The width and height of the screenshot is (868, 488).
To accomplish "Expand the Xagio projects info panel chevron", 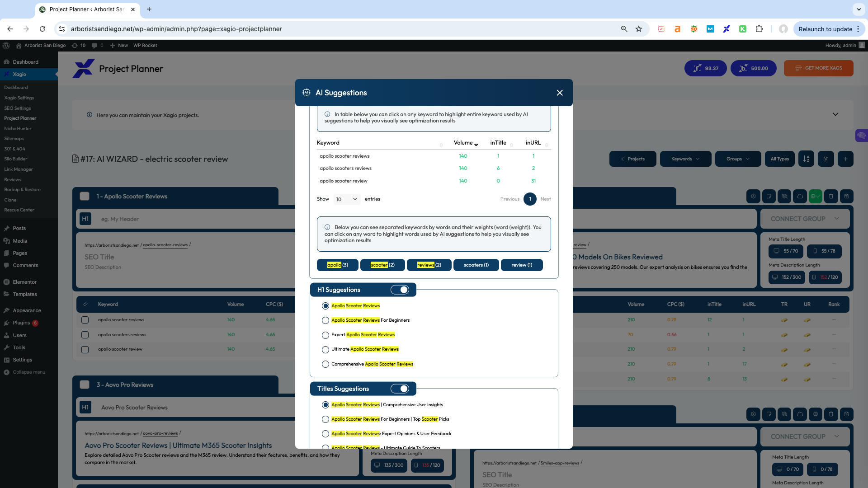I will tap(835, 114).
